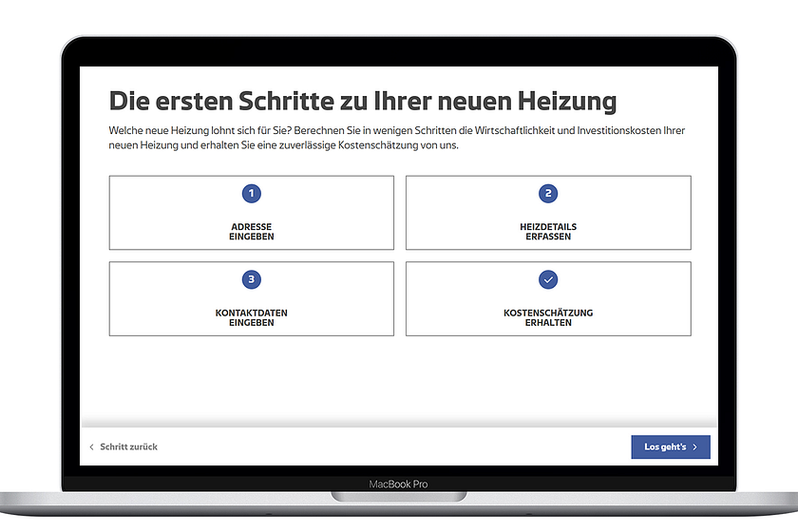Open the step 1 address card
Screen dimensions: 798x532
251,214
